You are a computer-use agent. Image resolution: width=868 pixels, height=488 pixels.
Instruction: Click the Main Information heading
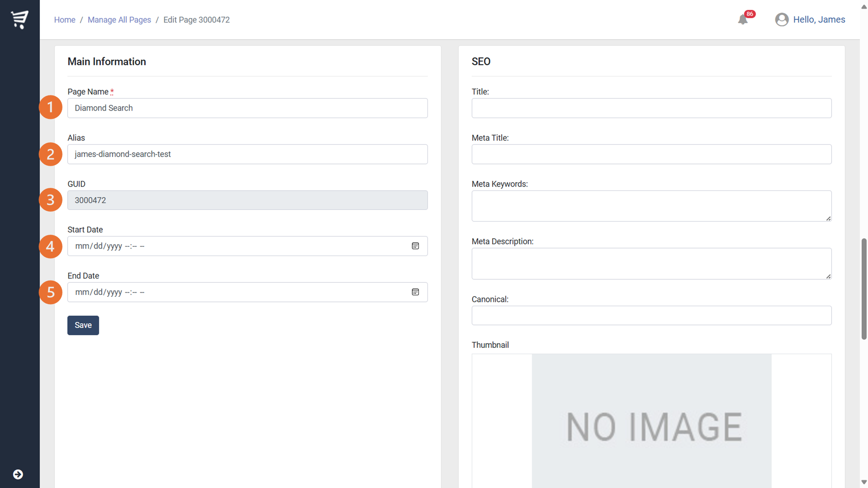107,62
